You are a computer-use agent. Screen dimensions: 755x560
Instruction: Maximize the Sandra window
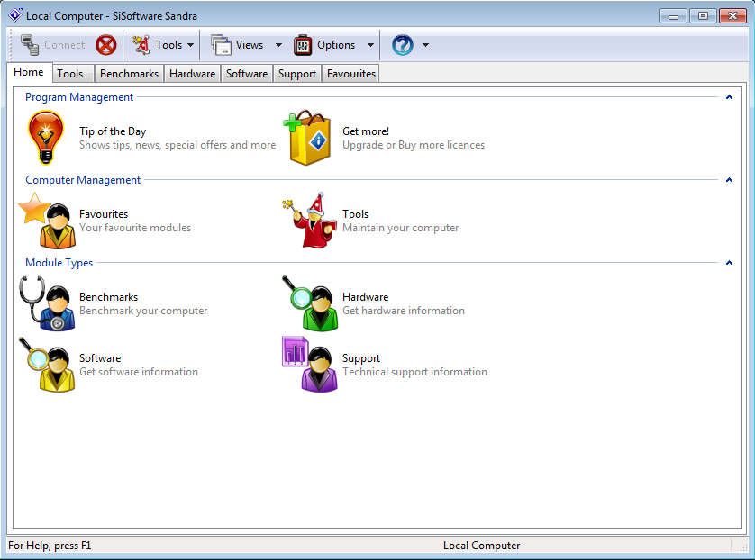point(703,16)
